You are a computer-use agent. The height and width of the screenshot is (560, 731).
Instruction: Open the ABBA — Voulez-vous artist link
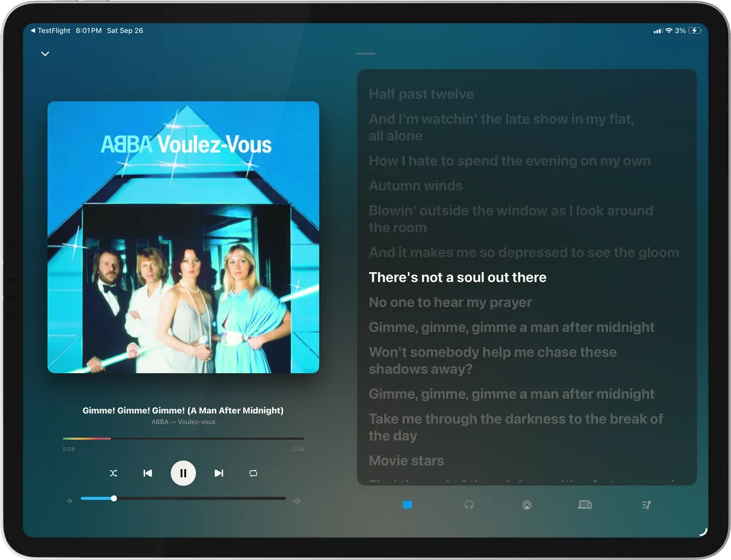183,422
